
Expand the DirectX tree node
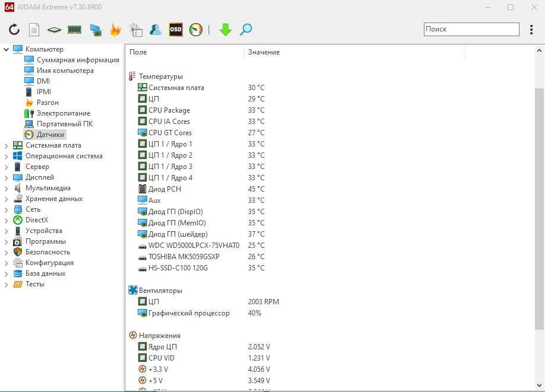[6, 221]
